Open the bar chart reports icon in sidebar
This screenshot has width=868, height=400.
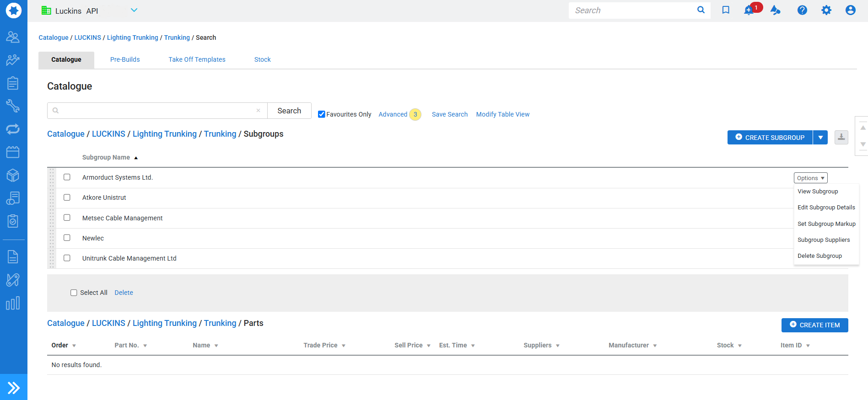point(13,303)
